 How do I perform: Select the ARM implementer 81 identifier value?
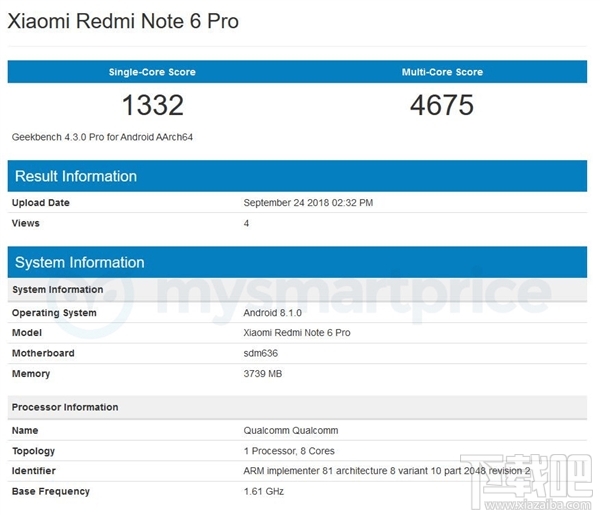pos(387,471)
